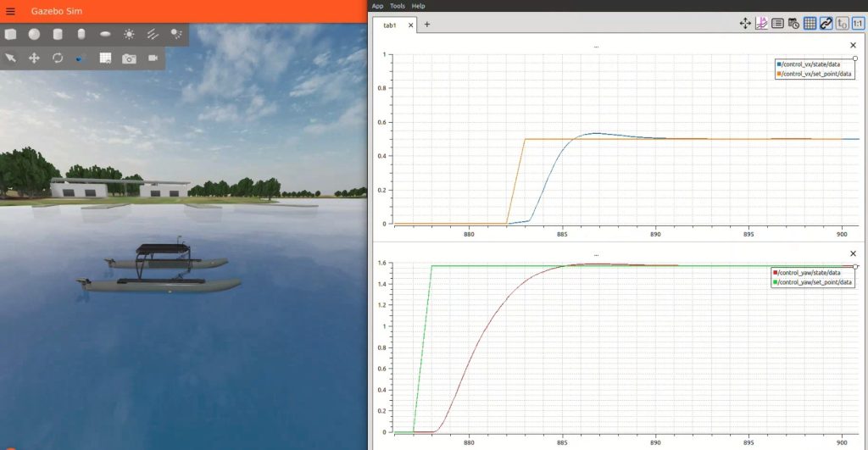868x450 pixels.
Task: Close the control_vx plot panel
Action: coord(853,45)
